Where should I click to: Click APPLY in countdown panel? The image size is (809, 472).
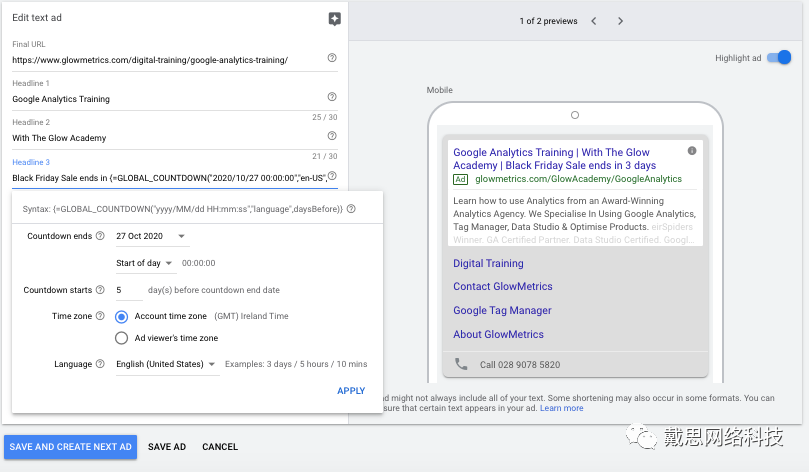351,391
